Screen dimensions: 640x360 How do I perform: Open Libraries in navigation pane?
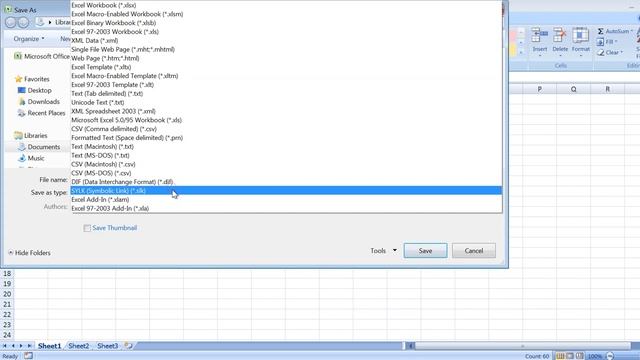point(31,136)
